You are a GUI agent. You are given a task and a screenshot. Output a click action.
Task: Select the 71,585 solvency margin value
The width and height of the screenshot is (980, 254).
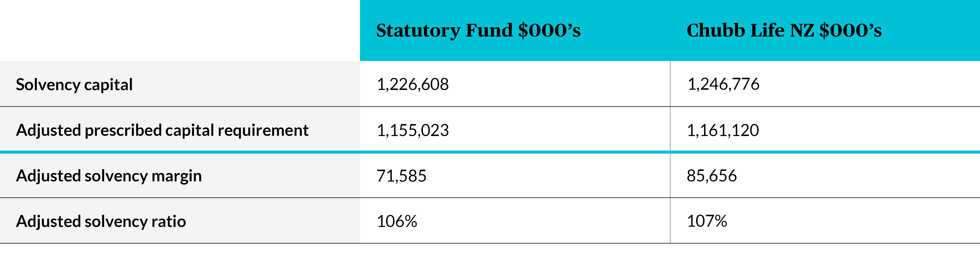tap(401, 176)
